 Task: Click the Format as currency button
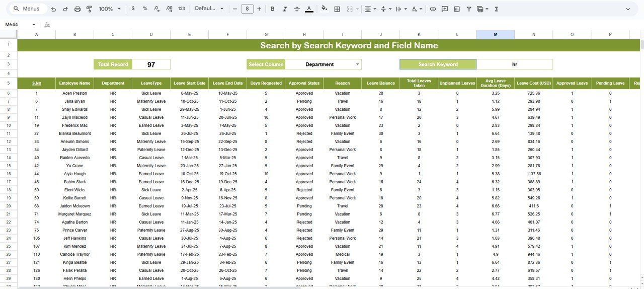coord(133,9)
